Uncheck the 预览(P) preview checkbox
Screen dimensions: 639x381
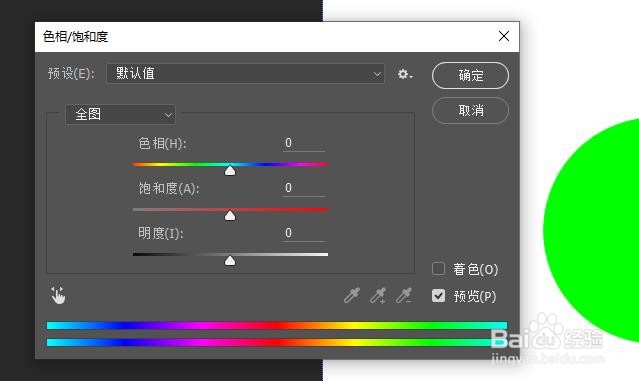[x=438, y=295]
